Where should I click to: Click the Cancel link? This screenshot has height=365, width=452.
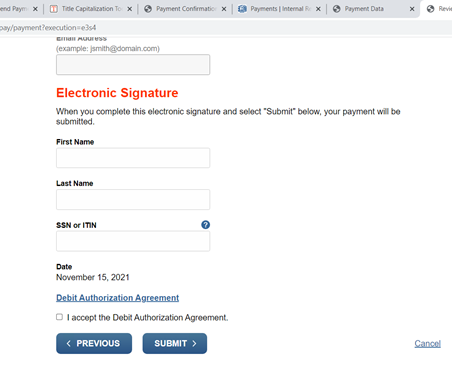(428, 344)
